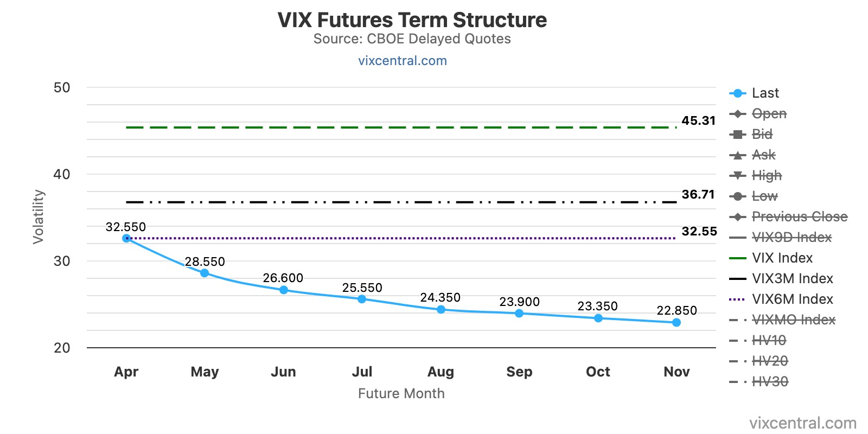Click the vixcentral.com watermark credit
The height and width of the screenshot is (434, 868).
802,423
